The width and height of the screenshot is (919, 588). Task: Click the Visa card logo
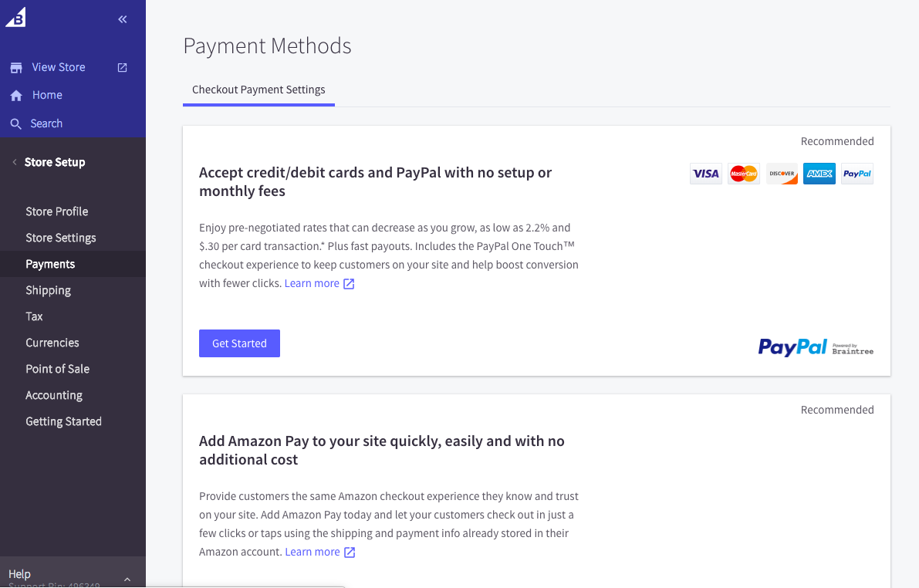click(705, 174)
